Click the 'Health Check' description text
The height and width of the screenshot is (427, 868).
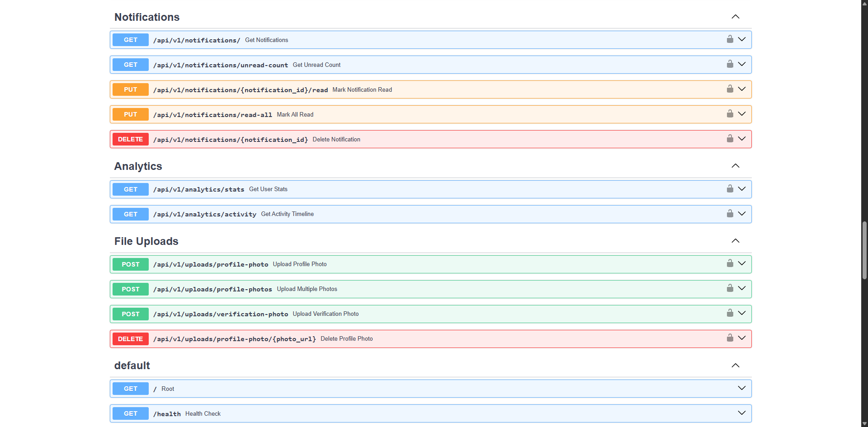(203, 413)
